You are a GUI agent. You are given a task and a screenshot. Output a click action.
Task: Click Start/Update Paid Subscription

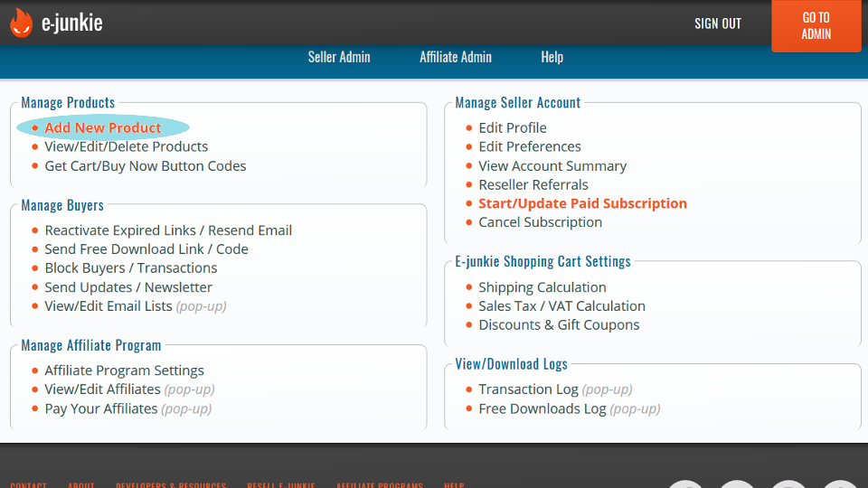tap(582, 204)
